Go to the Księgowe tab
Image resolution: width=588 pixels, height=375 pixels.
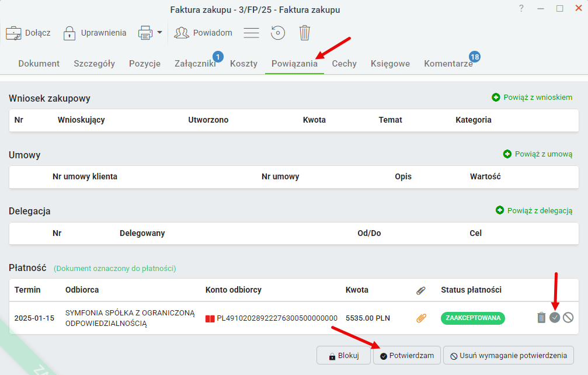pos(391,64)
